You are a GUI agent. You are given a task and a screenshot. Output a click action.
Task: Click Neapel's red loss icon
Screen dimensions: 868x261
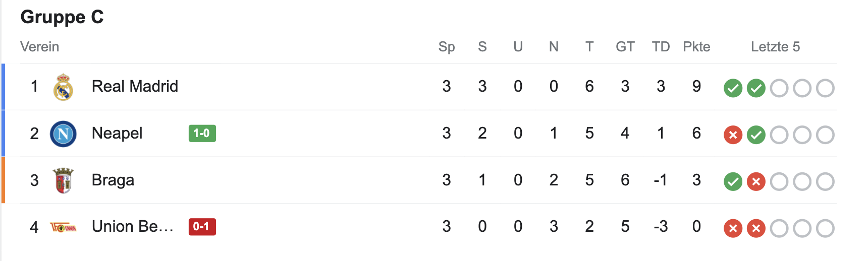click(x=733, y=135)
